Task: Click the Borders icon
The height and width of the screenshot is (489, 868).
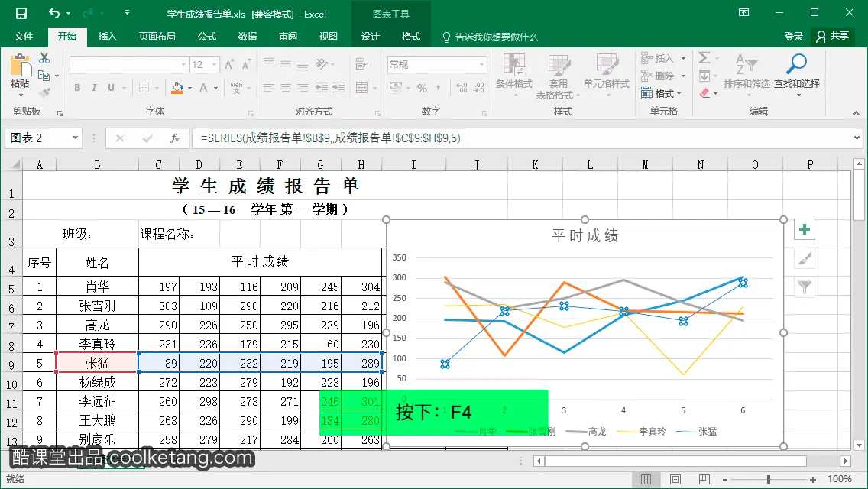Action: click(x=144, y=88)
